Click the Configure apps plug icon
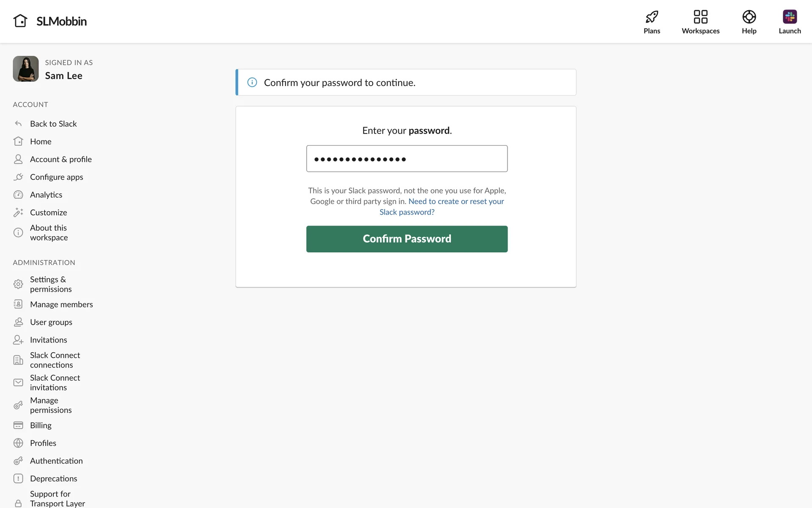Viewport: 812px width, 508px height. click(18, 177)
